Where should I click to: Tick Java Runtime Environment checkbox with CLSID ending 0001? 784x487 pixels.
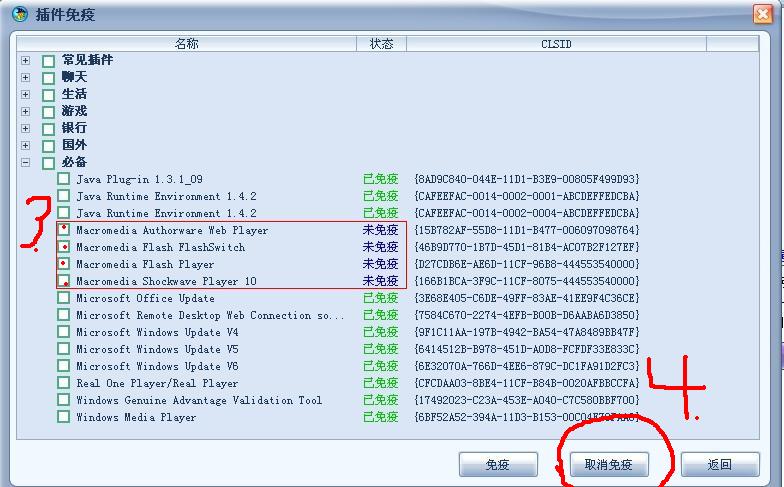click(x=64, y=196)
